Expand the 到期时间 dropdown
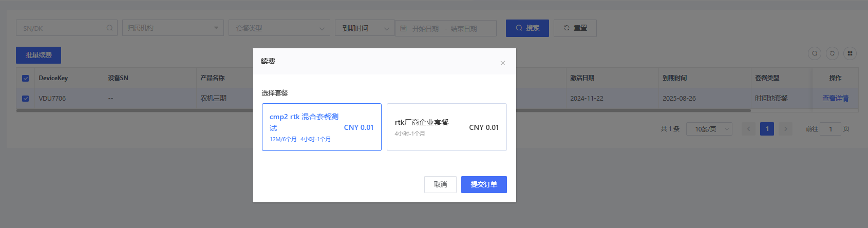Screen dimensions: 868x228 [365, 28]
